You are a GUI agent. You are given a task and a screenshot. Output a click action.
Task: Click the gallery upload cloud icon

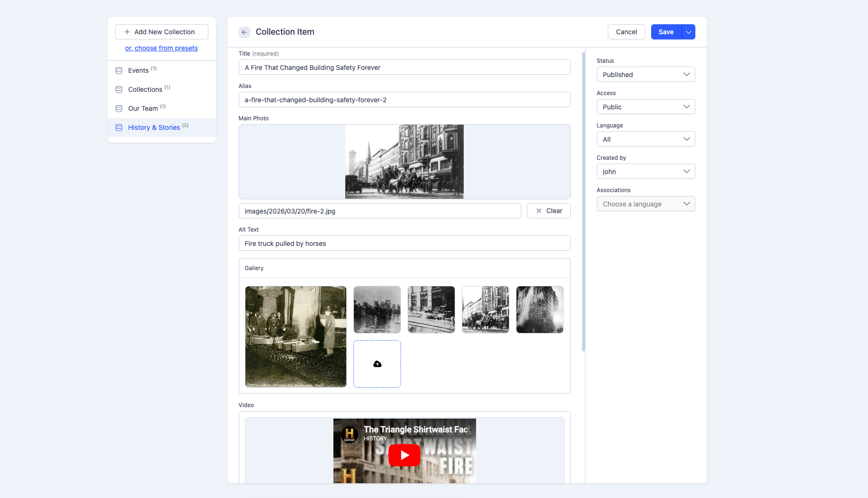click(x=377, y=364)
